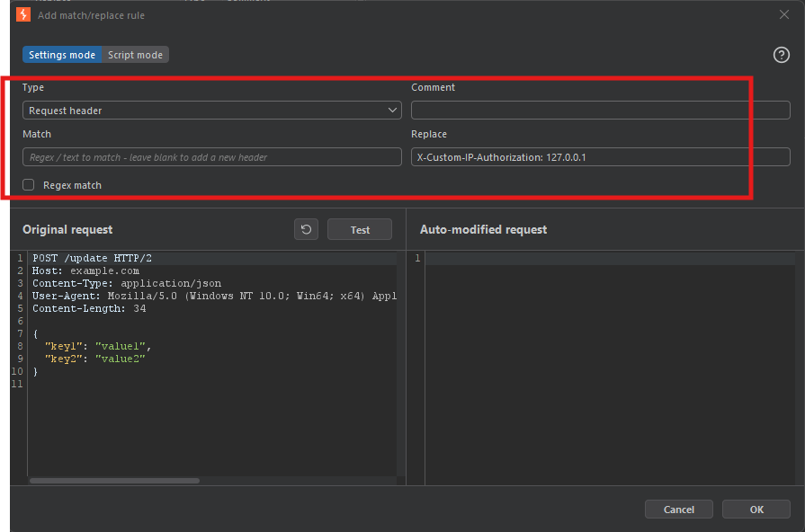Click the Regex match label text
The width and height of the screenshot is (805, 532).
pyautogui.click(x=72, y=185)
